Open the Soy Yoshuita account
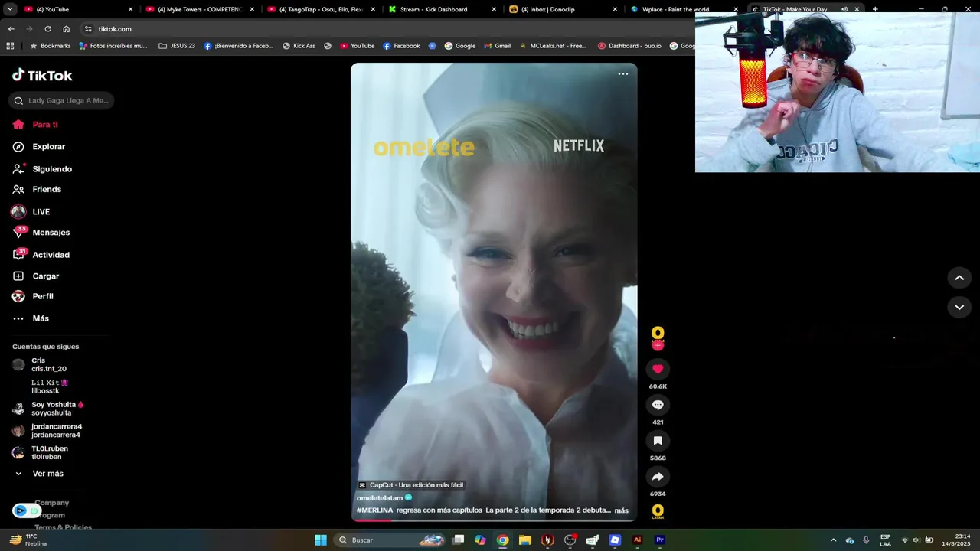This screenshot has width=980, height=551. click(47, 409)
